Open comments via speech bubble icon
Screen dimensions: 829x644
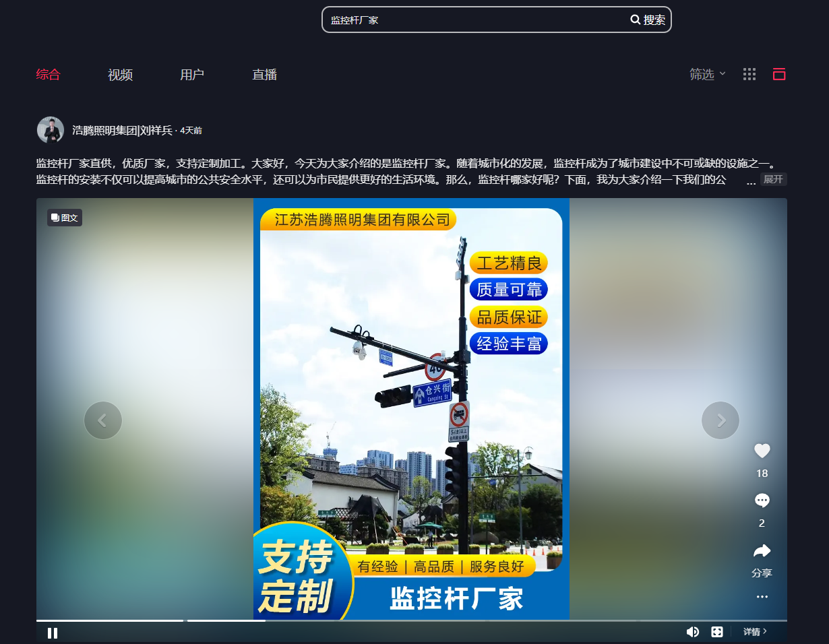point(762,501)
